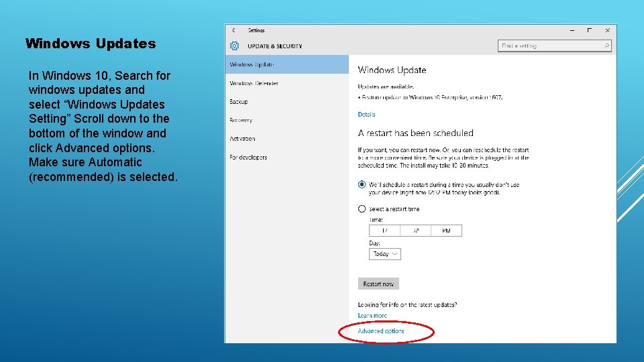Minimize the Settings window
This screenshot has width=644, height=362.
572,30
